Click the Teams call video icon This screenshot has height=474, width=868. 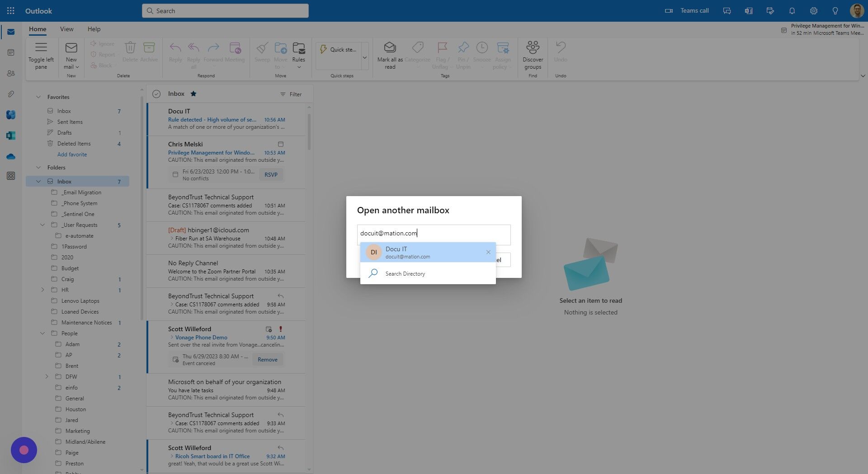point(669,10)
